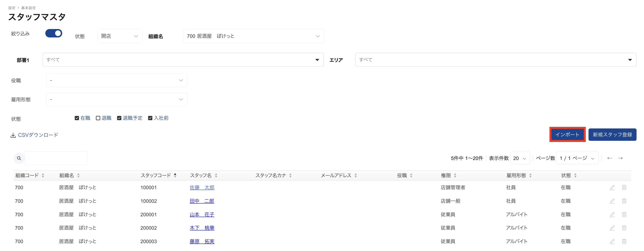Screen dimensions: 644x251
Task: Toggle the 絞り込み filter switch
Action: (x=54, y=33)
